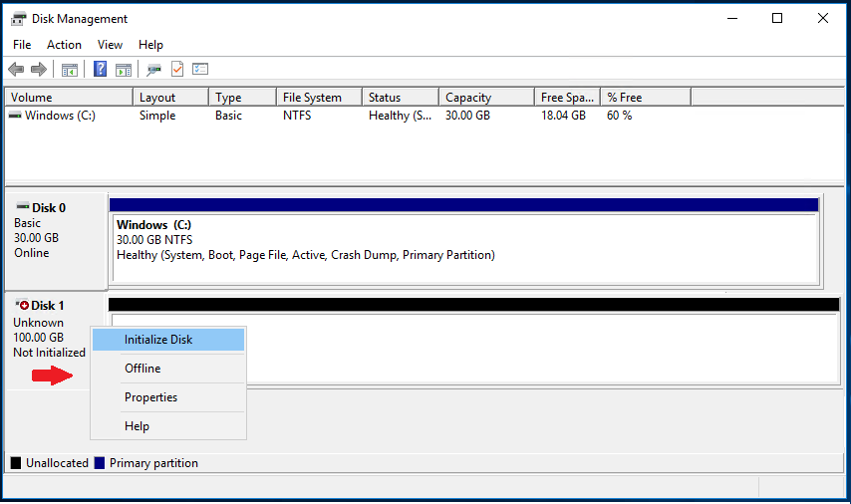This screenshot has height=504, width=851.
Task: Click the blue Help question mark icon
Action: 100,69
